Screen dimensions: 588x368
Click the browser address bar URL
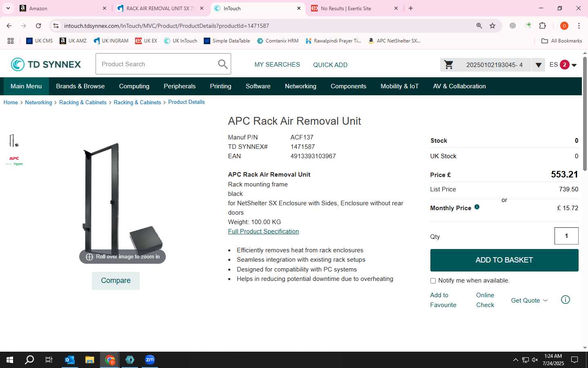167,26
